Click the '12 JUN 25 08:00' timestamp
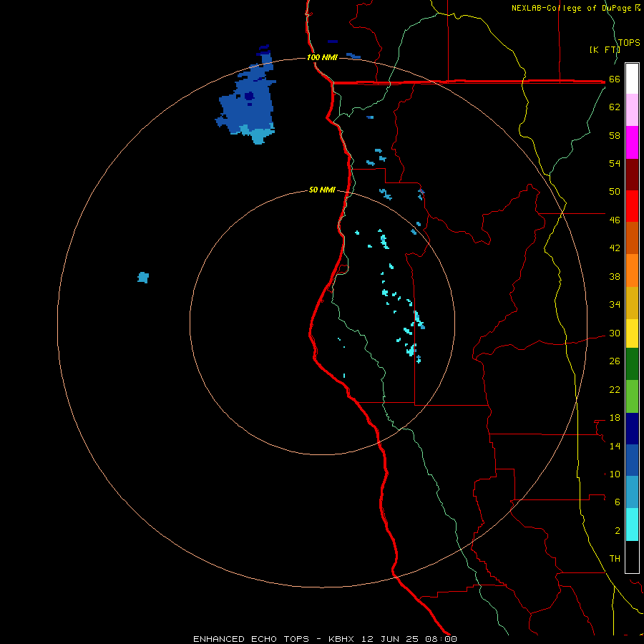Viewport: 644px width, 644px height. (409, 639)
